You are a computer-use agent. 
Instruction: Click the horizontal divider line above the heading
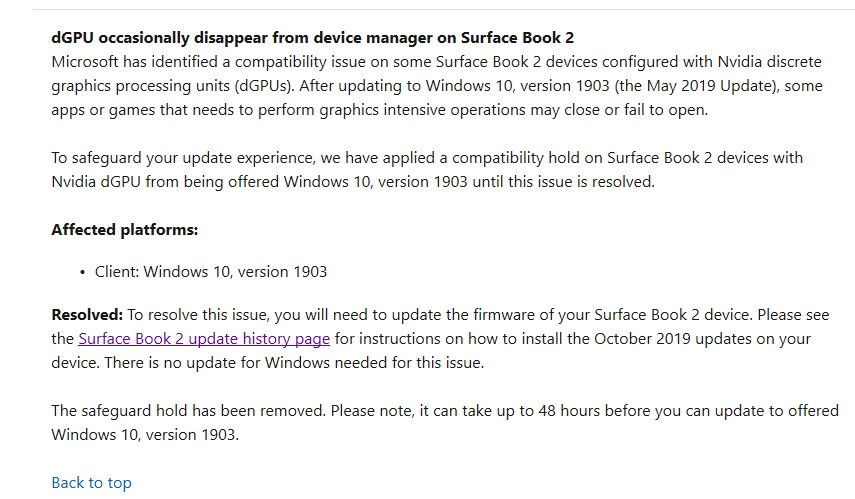[x=444, y=9]
